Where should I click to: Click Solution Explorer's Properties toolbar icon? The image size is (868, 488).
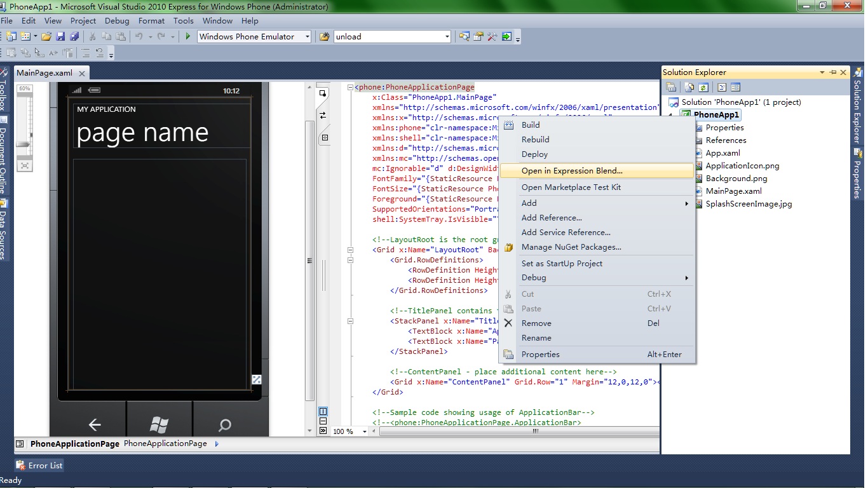(671, 88)
